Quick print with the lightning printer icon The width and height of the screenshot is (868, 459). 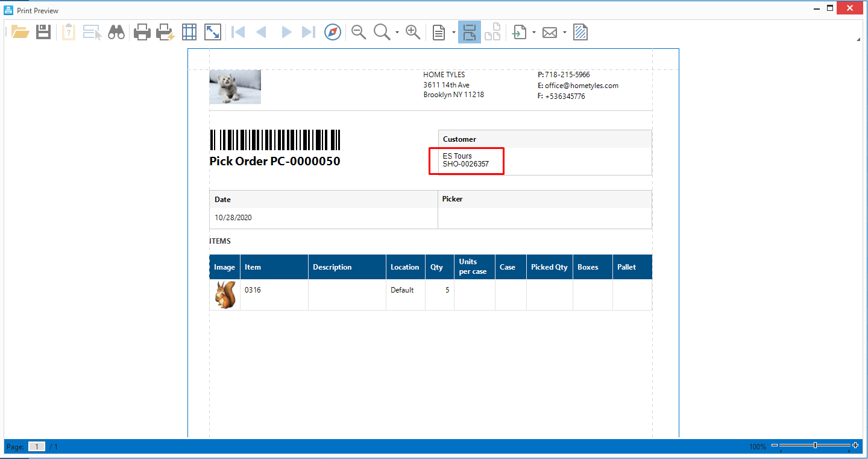tap(165, 32)
